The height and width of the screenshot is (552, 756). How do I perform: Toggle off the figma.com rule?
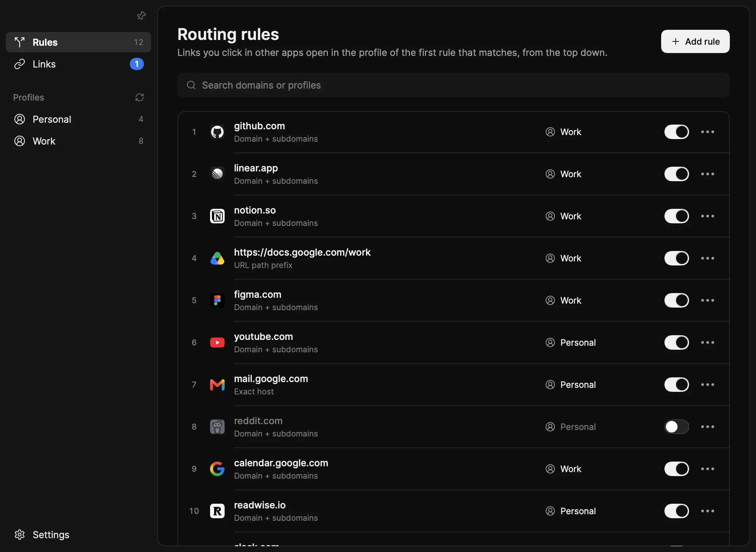point(677,300)
